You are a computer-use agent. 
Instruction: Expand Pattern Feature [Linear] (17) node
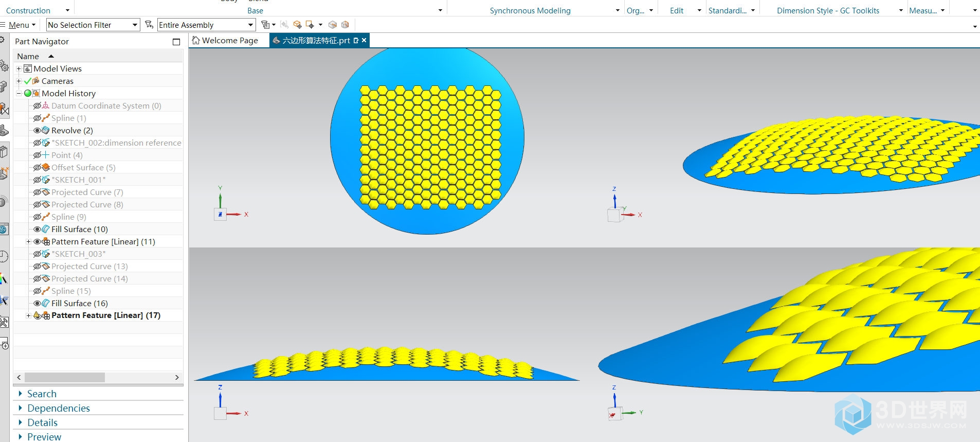coord(29,315)
